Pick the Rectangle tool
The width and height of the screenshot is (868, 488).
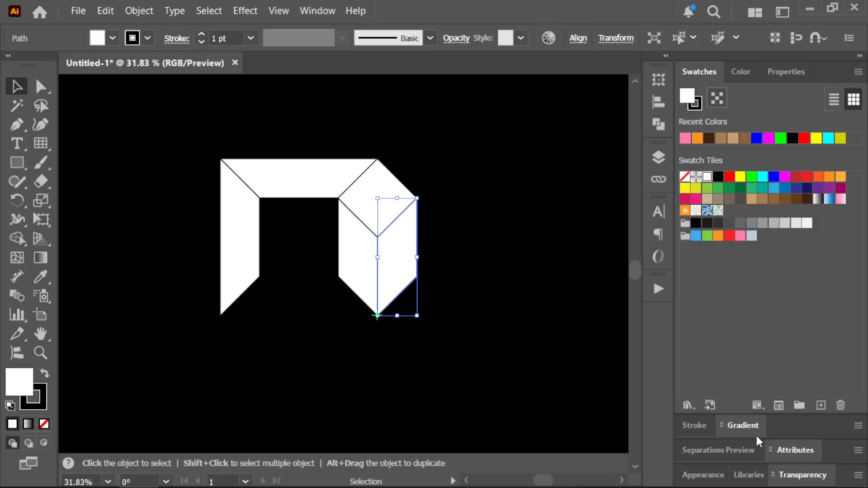(x=17, y=163)
